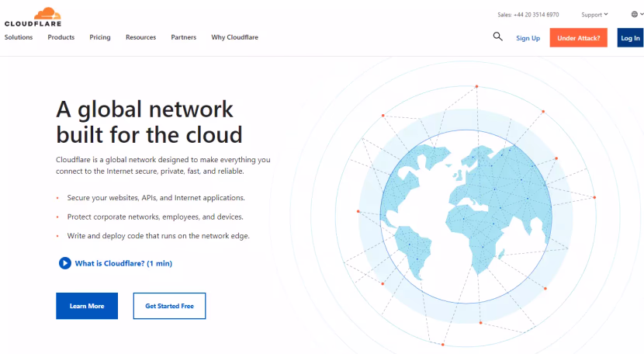Go to the Pricing menu item
Image resolution: width=644 pixels, height=354 pixels.
(x=100, y=37)
